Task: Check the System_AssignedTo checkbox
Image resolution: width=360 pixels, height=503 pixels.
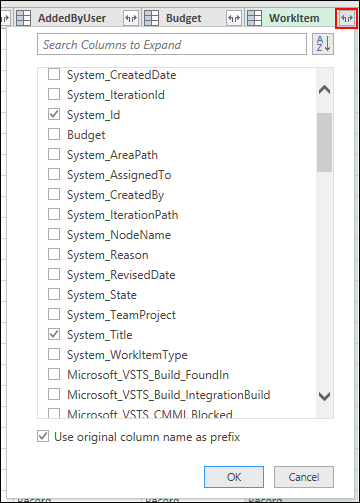Action: coord(54,174)
